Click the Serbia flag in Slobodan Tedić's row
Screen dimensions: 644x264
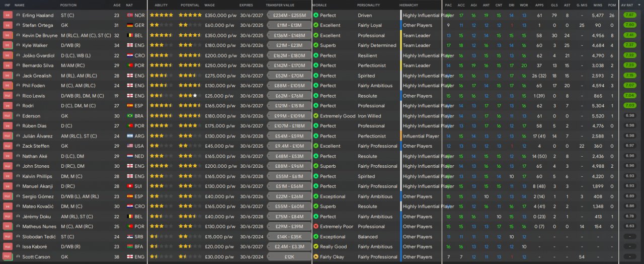[130, 237]
